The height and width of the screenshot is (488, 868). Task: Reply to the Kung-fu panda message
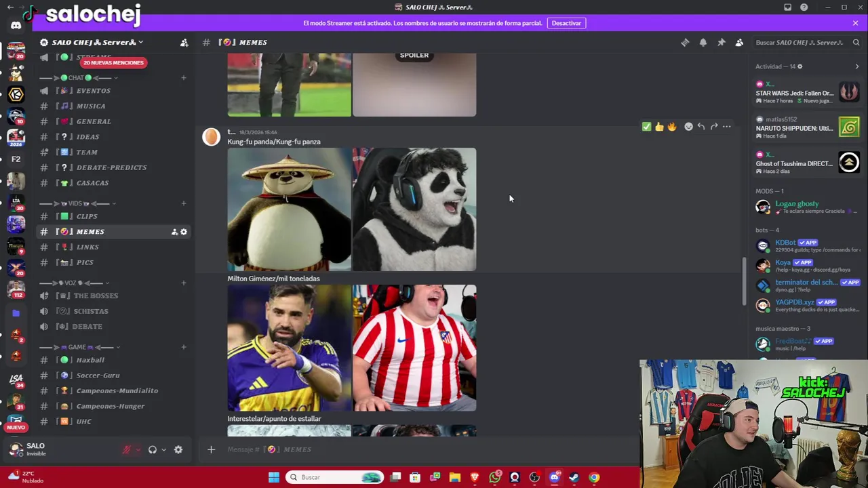click(x=701, y=127)
